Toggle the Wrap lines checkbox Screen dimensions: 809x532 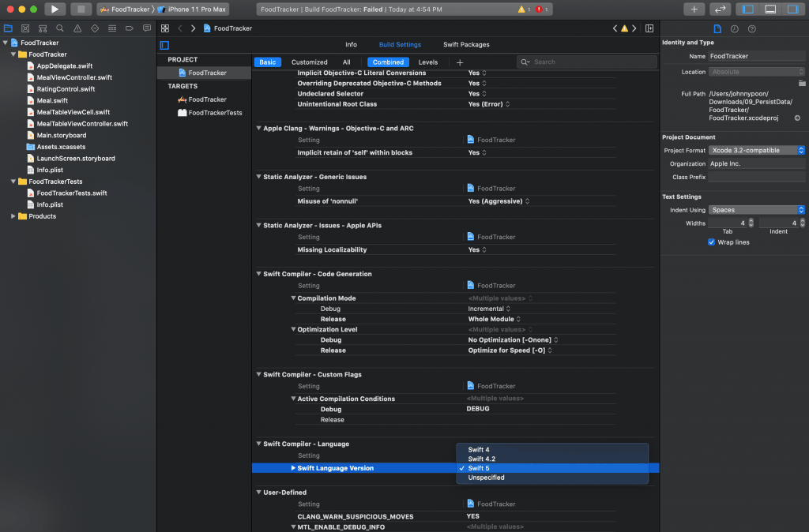click(712, 242)
